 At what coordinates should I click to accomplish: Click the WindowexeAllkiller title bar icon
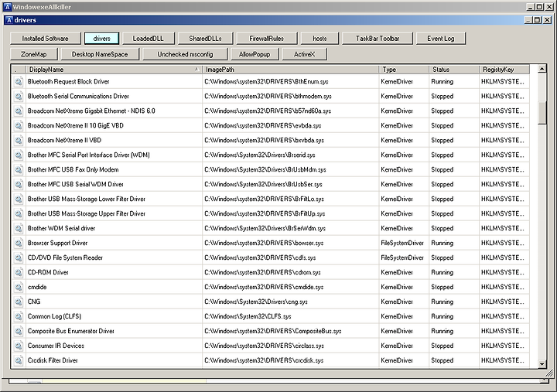7,7
